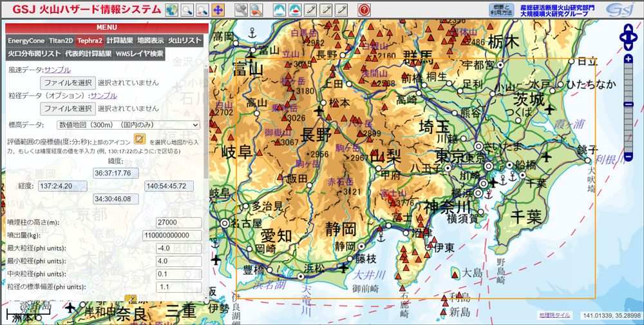Image resolution: width=644 pixels, height=325 pixels.
Task: Click the 風速データ サンプル link
Action: coord(57,70)
